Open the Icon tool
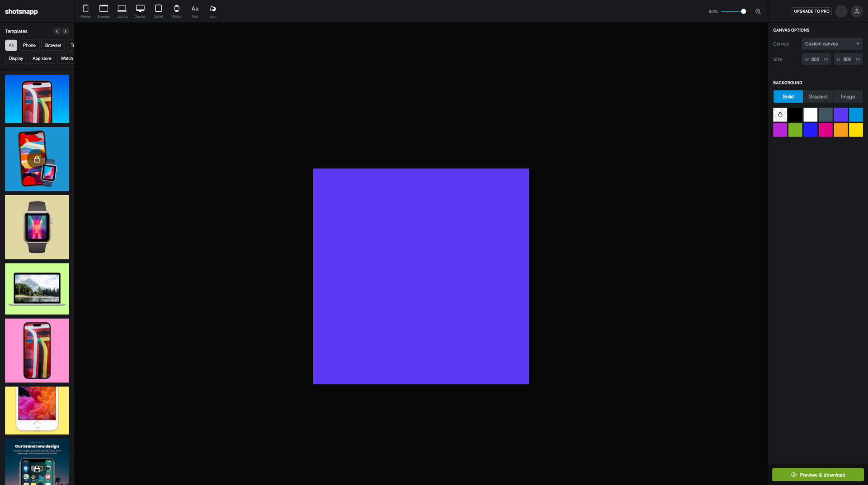The height and width of the screenshot is (485, 868). pyautogui.click(x=213, y=11)
